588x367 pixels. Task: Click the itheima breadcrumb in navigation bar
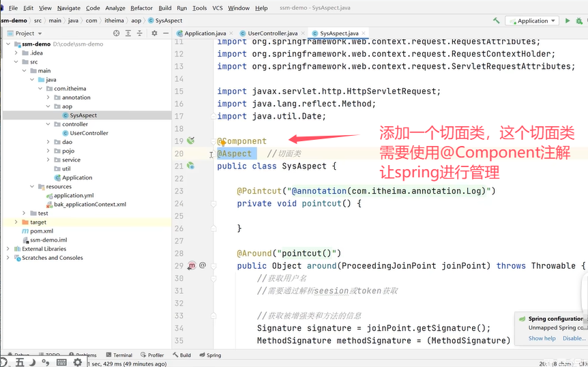[114, 20]
